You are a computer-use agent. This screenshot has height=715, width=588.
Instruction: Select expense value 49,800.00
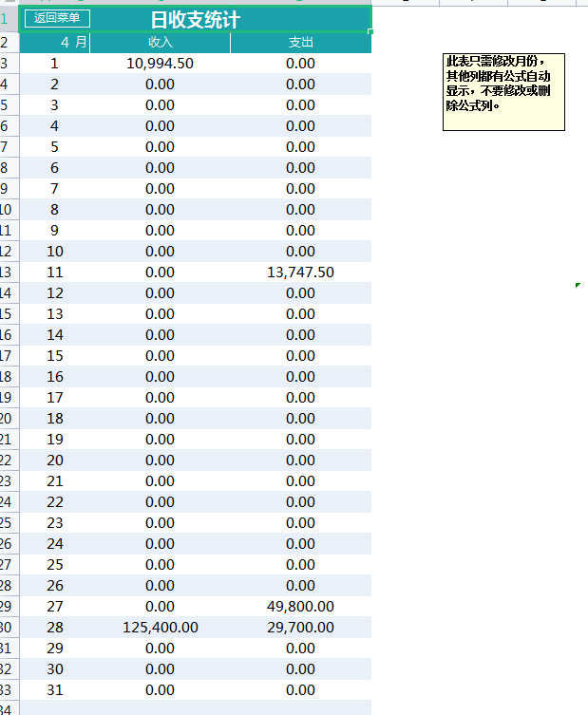(x=300, y=607)
